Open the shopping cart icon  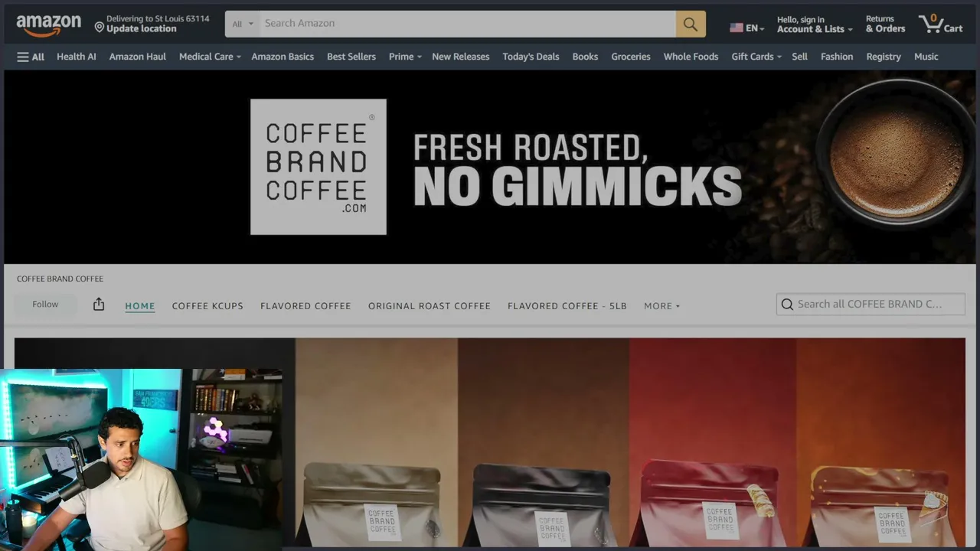point(931,24)
